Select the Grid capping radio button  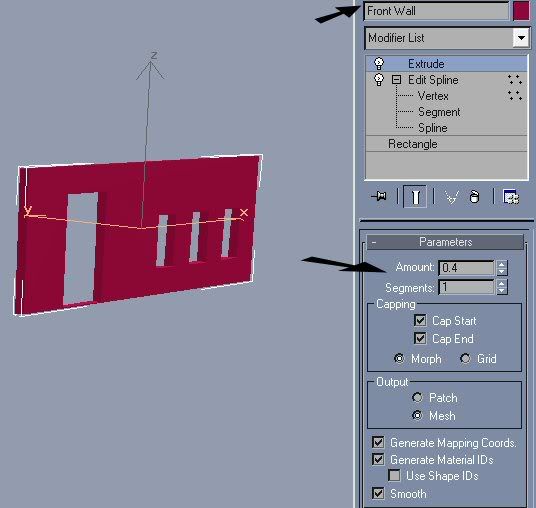coord(465,359)
